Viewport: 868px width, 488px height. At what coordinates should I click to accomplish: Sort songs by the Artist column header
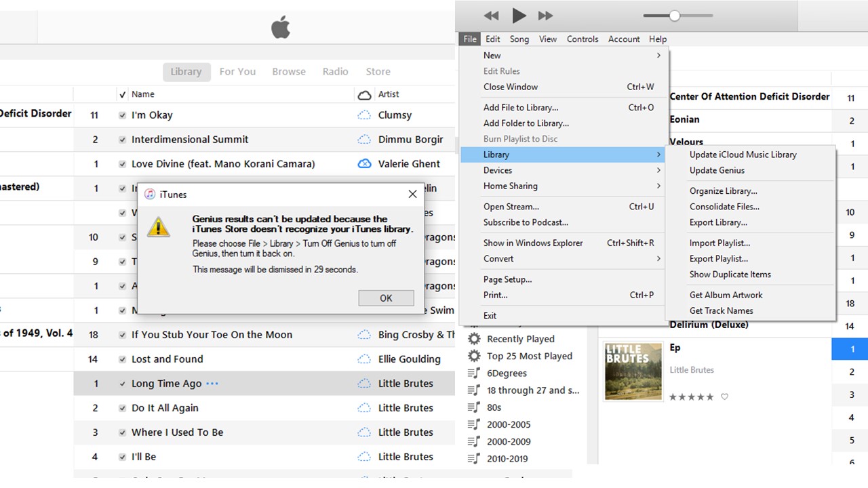(x=389, y=94)
